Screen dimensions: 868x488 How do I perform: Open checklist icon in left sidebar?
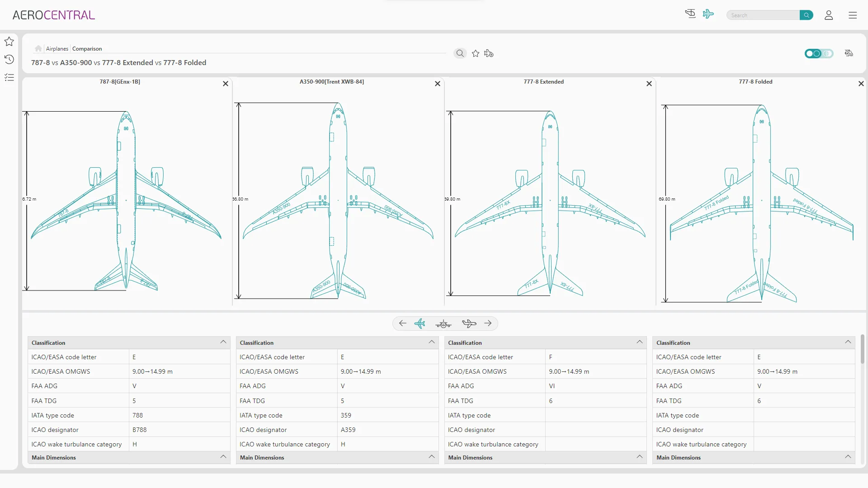click(x=9, y=77)
